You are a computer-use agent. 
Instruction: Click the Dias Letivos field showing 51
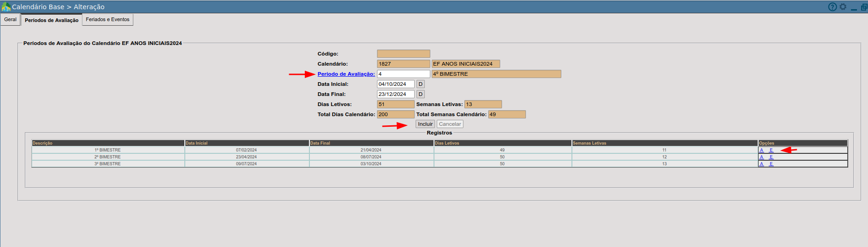coord(396,104)
